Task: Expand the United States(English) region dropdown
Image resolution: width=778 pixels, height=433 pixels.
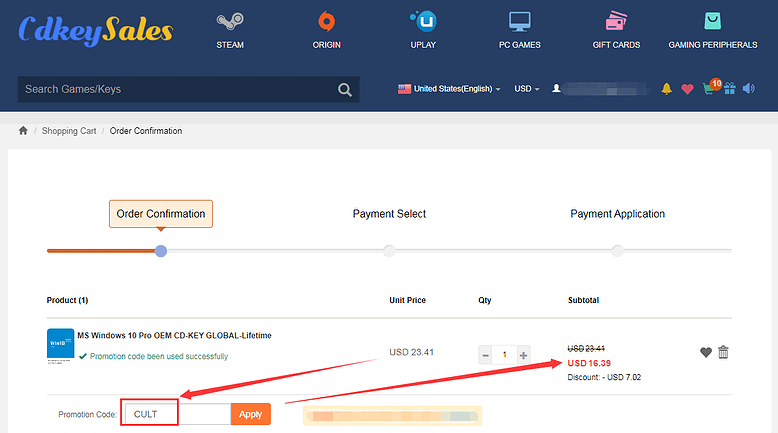Action: click(x=450, y=89)
